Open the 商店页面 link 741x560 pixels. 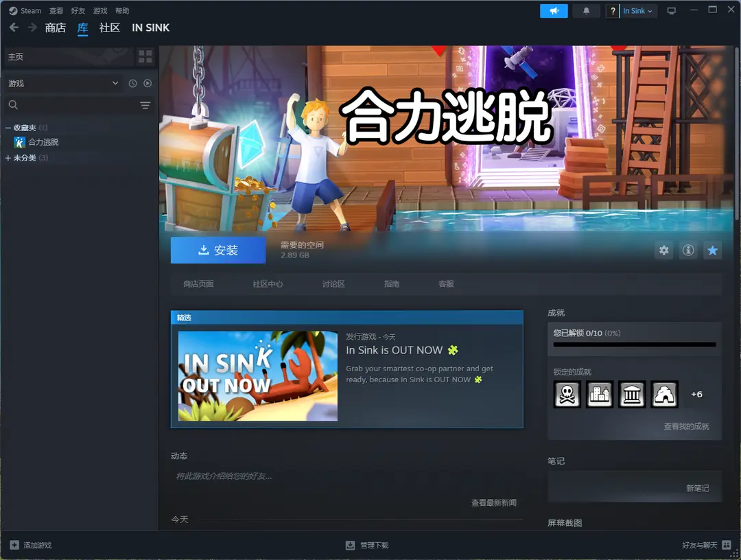[x=198, y=283]
